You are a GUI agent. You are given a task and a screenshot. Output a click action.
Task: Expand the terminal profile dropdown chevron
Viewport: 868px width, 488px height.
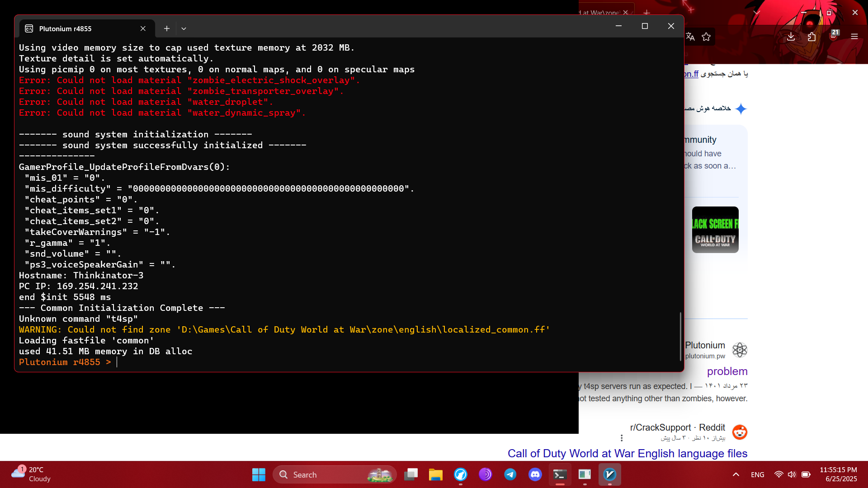click(184, 28)
